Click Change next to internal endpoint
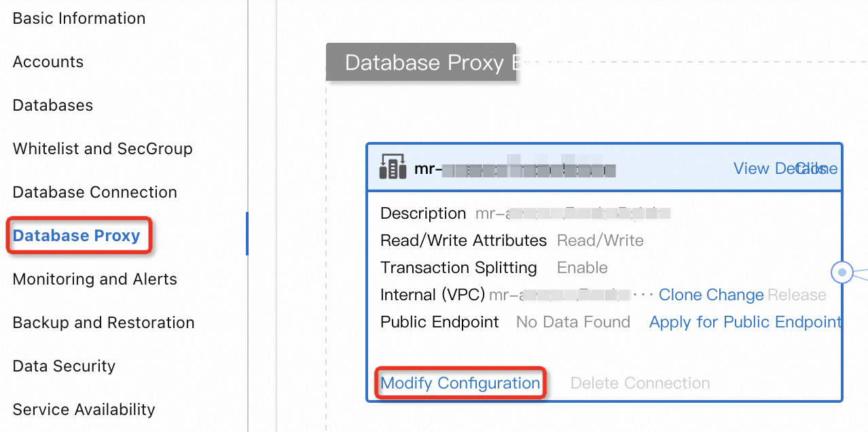The height and width of the screenshot is (432, 868). point(736,295)
